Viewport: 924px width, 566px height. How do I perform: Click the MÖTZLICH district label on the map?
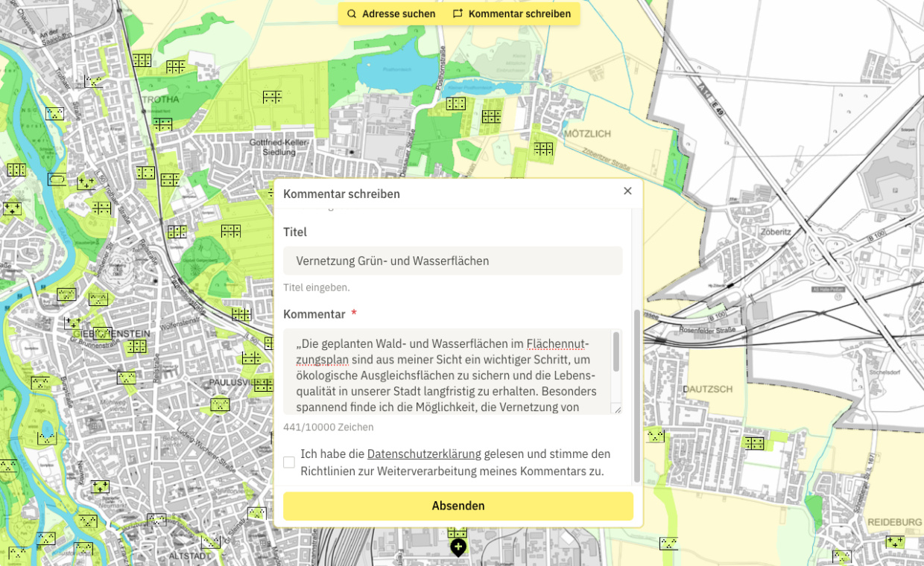(587, 134)
